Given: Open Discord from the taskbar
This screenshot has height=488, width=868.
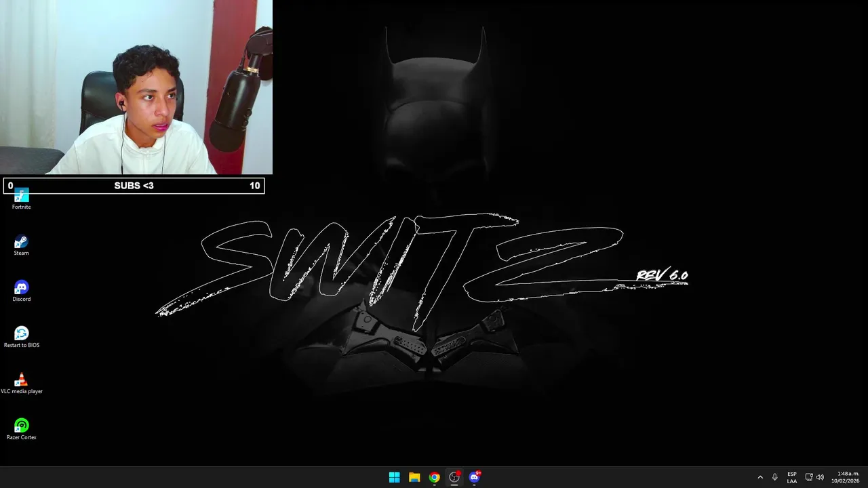Looking at the screenshot, I should pos(474,477).
